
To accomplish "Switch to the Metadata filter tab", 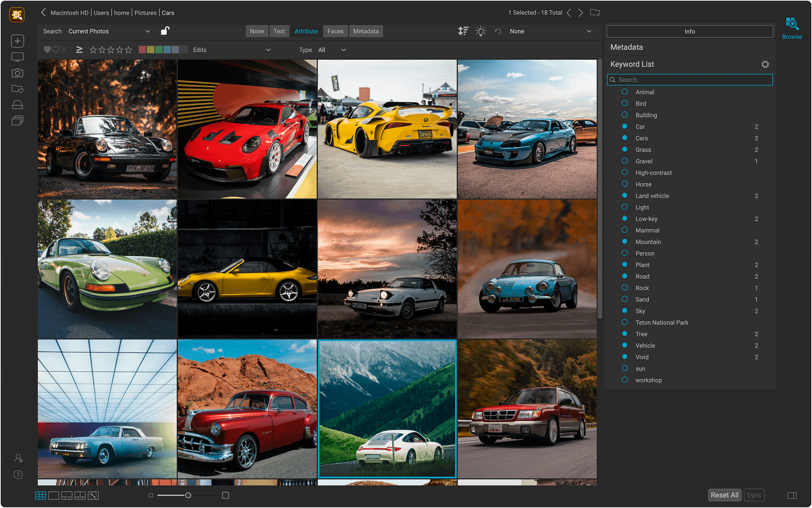I will (366, 31).
